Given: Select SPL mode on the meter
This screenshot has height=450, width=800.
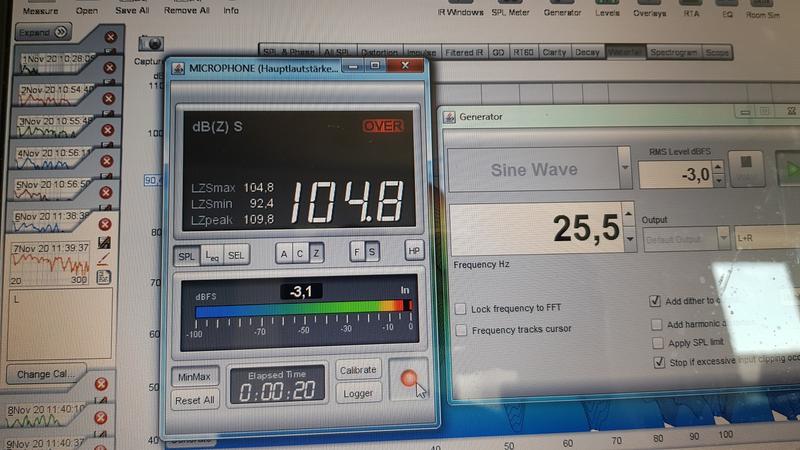Looking at the screenshot, I should (x=186, y=256).
